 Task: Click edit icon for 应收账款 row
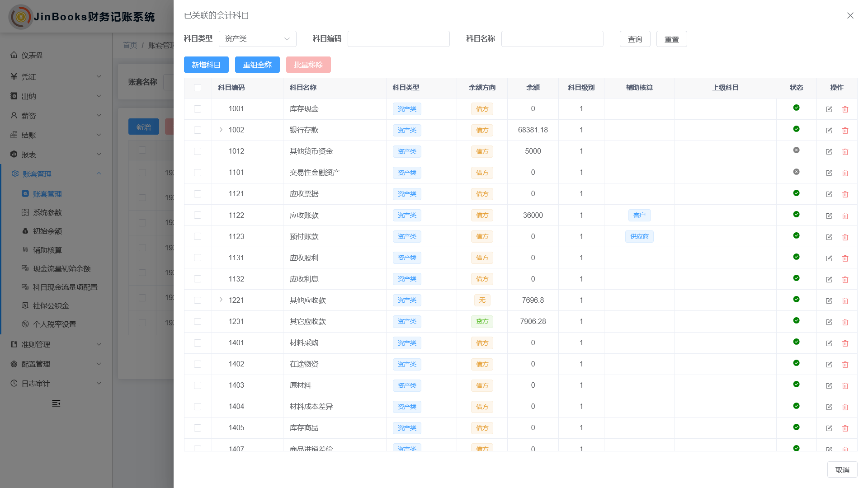click(x=829, y=216)
